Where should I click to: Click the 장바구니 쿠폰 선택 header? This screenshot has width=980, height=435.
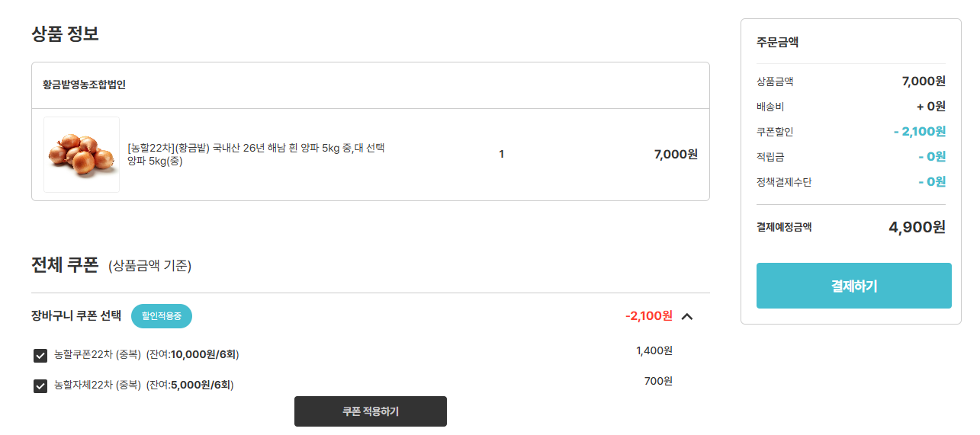tap(76, 315)
